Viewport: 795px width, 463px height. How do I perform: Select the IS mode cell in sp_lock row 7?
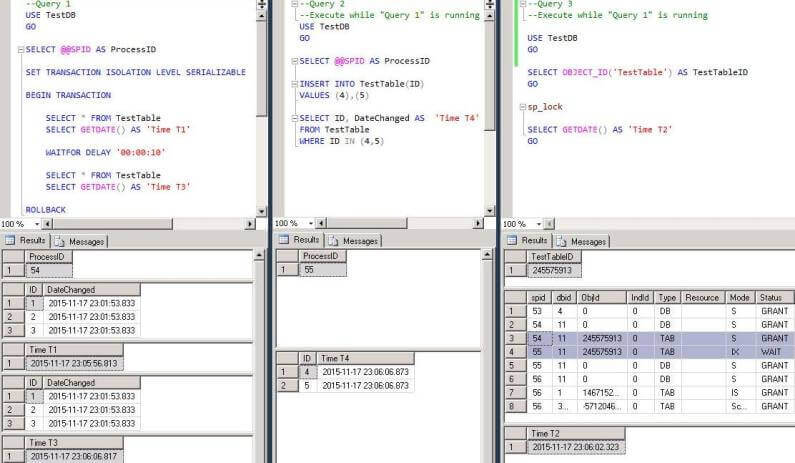(x=739, y=393)
